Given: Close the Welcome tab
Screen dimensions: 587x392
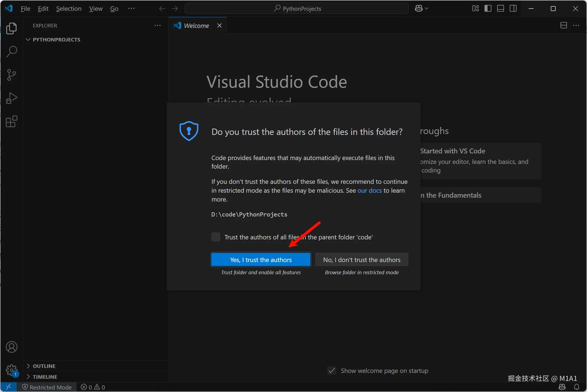Looking at the screenshot, I should [x=220, y=25].
